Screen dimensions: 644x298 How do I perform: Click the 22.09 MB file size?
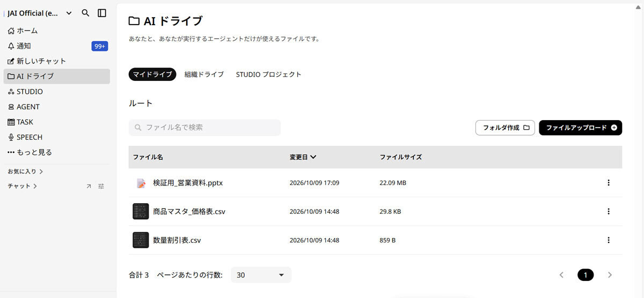point(393,183)
